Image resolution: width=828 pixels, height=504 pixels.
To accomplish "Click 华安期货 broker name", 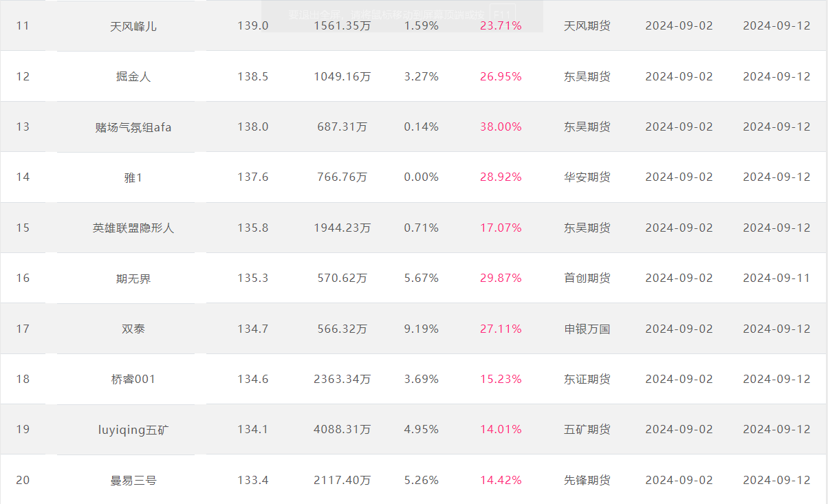I will click(x=587, y=177).
